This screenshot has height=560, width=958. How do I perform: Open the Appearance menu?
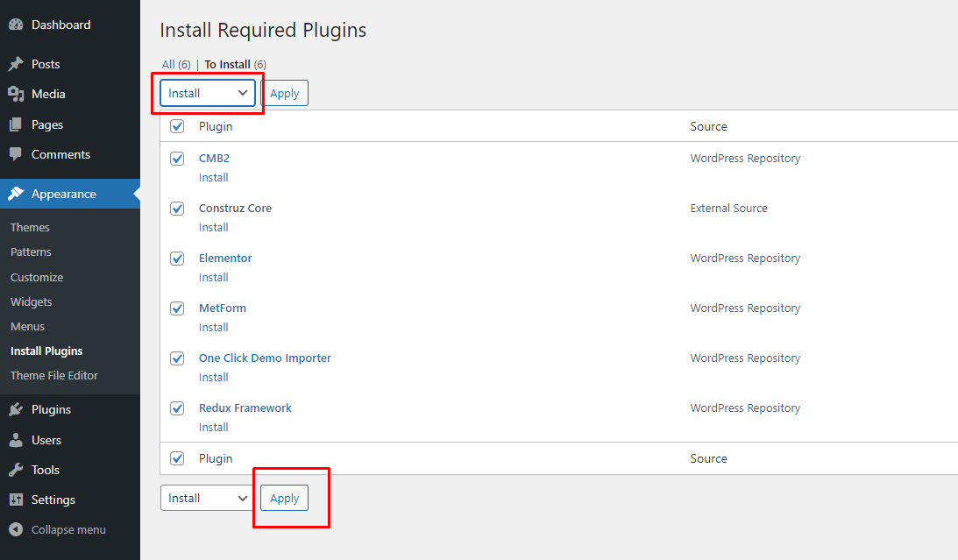tap(64, 194)
